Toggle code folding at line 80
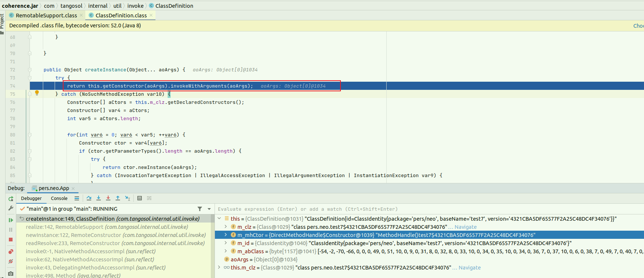The height and width of the screenshot is (278, 644). [x=30, y=135]
